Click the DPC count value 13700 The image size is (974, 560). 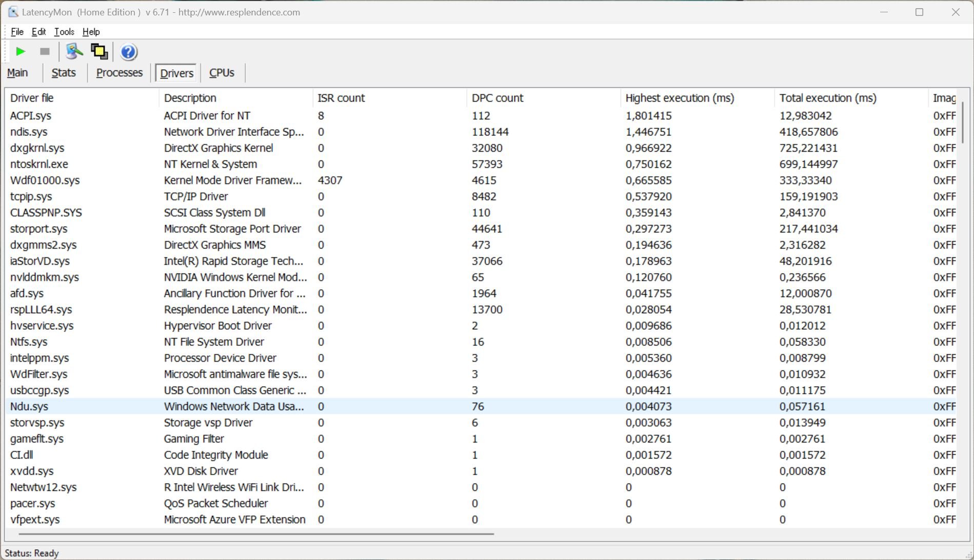click(x=487, y=310)
